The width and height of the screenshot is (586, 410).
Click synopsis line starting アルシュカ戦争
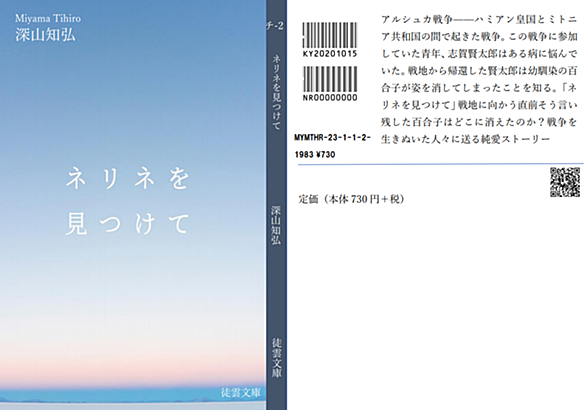pos(479,19)
